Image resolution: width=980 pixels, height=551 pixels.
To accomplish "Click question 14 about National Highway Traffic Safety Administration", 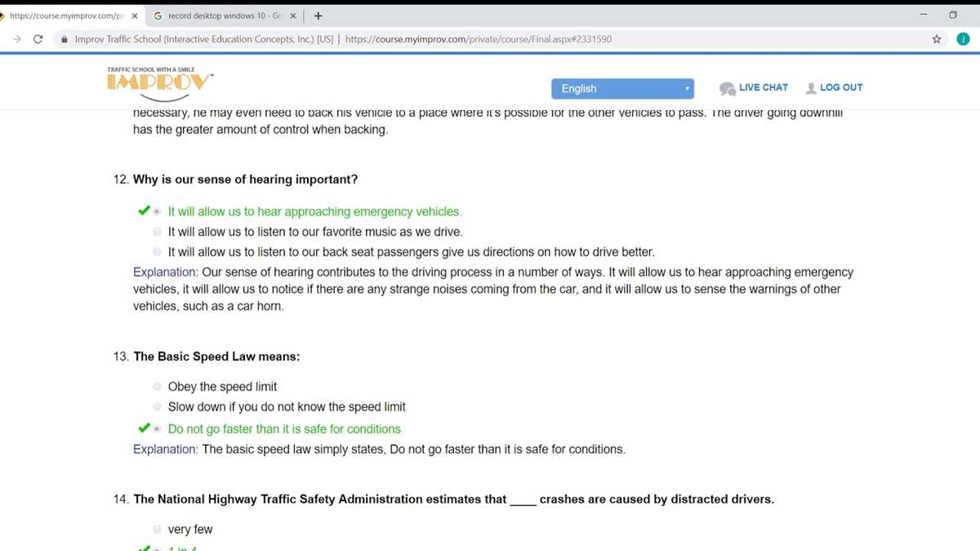I will click(x=453, y=499).
